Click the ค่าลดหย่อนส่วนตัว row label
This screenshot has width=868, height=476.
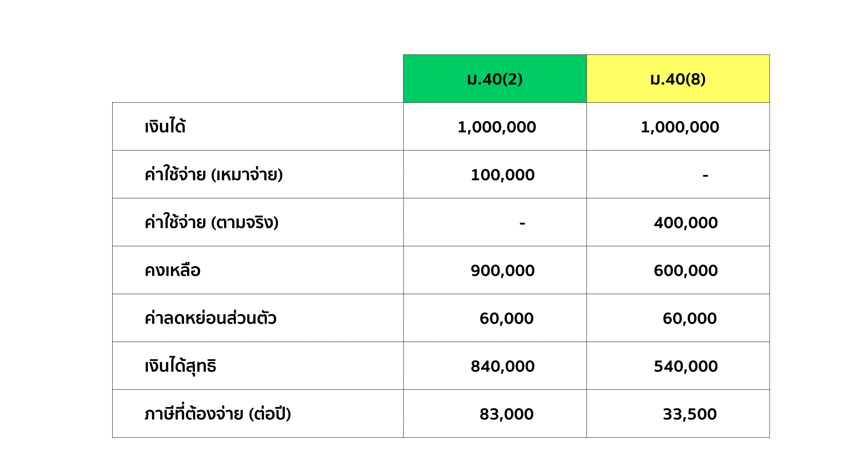pos(211,318)
